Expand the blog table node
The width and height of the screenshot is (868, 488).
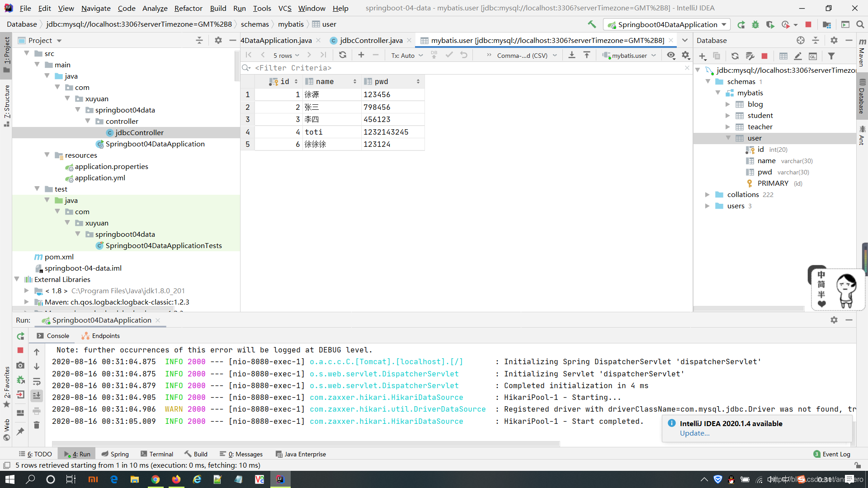click(x=727, y=104)
